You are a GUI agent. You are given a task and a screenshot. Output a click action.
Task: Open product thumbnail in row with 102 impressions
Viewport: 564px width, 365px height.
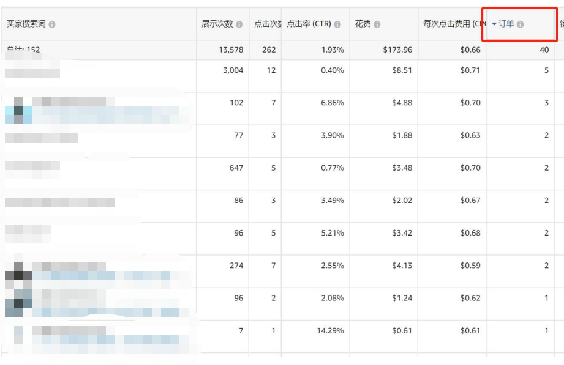click(18, 110)
